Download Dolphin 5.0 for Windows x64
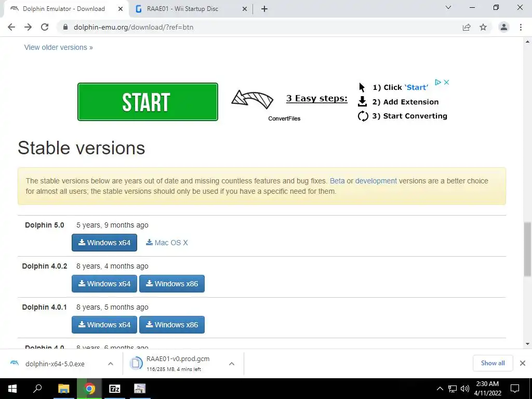 (x=104, y=243)
